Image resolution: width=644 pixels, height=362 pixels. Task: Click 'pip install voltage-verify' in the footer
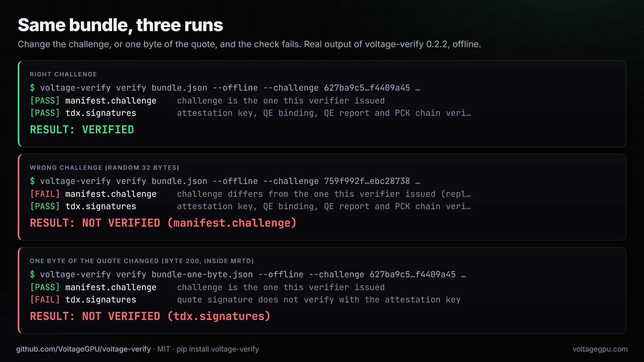(x=218, y=349)
